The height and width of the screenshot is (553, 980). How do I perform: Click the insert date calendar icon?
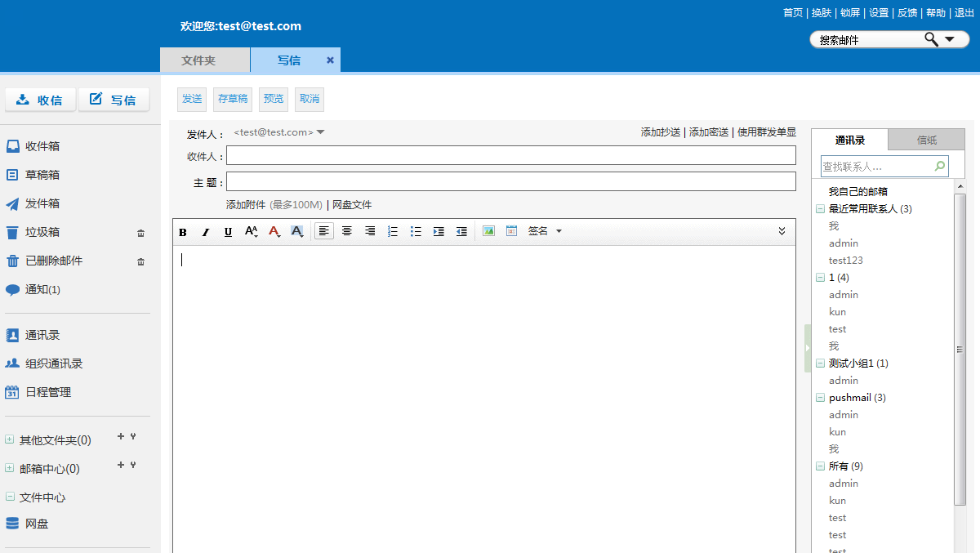511,232
